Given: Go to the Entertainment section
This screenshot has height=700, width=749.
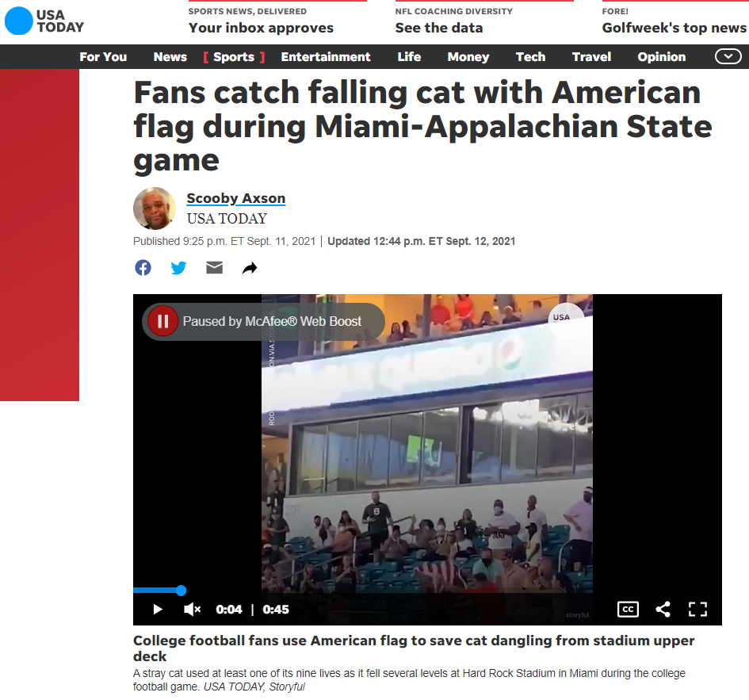Looking at the screenshot, I should (x=326, y=57).
